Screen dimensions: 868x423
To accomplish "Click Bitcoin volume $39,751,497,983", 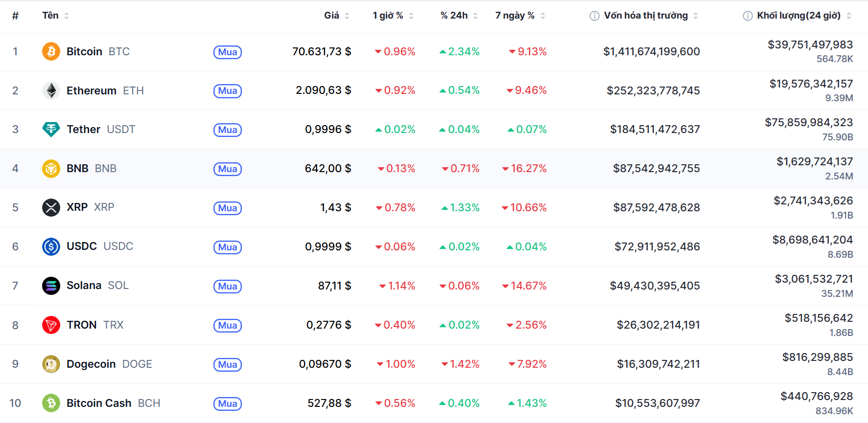I will tap(810, 45).
